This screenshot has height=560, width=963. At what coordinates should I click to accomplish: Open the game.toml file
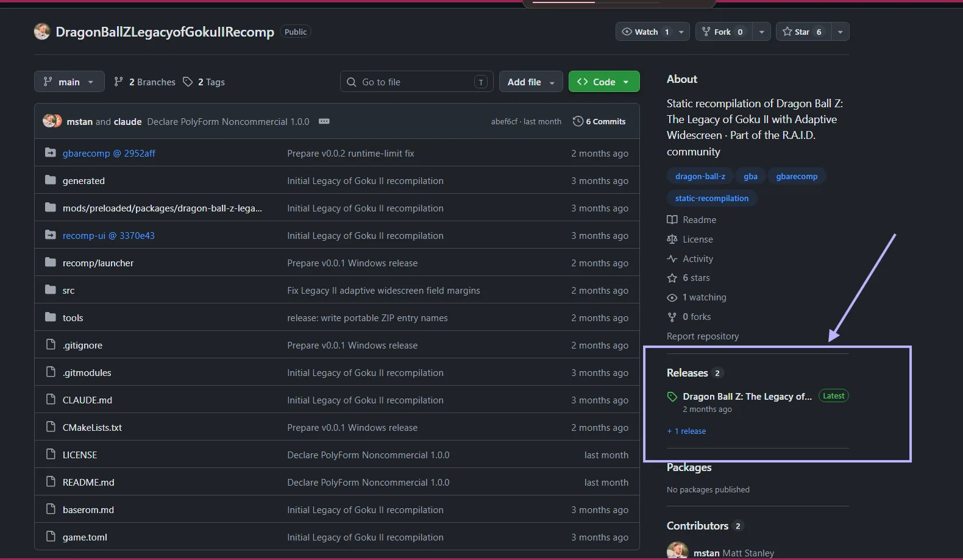click(x=85, y=537)
